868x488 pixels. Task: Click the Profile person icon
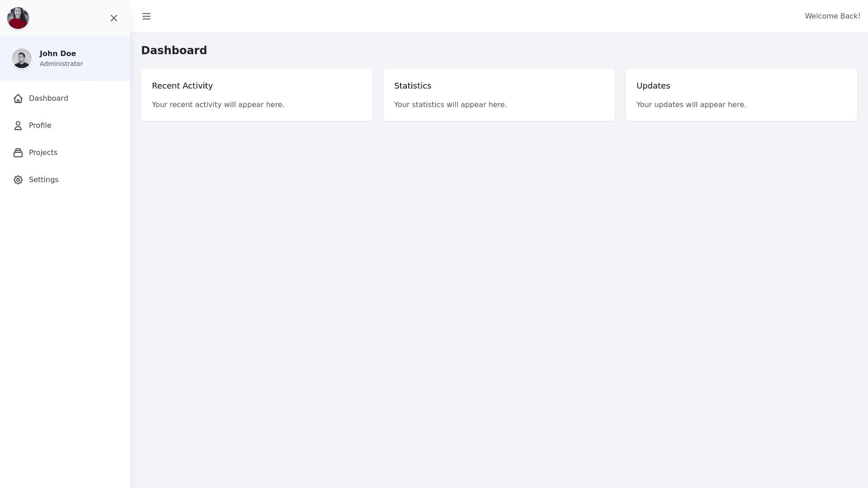pyautogui.click(x=18, y=126)
